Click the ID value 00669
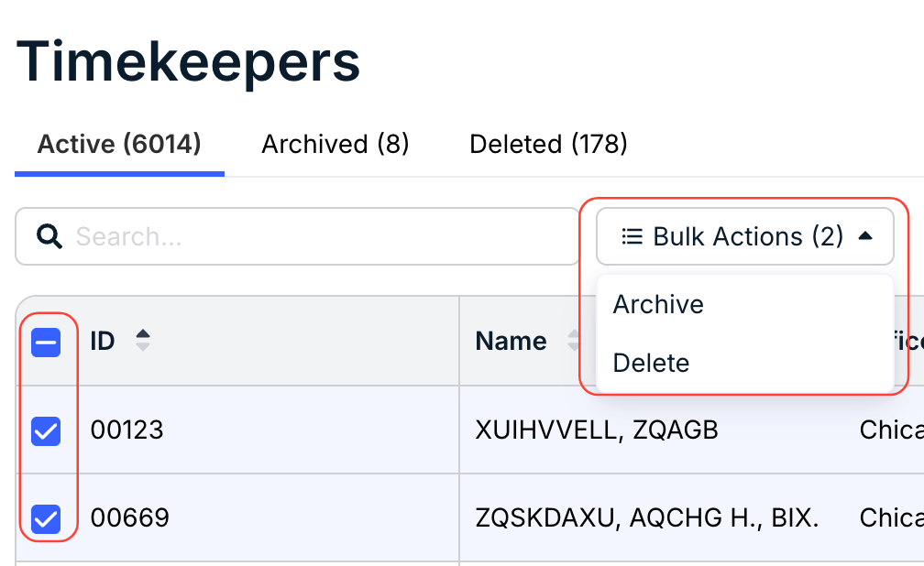 coord(129,517)
